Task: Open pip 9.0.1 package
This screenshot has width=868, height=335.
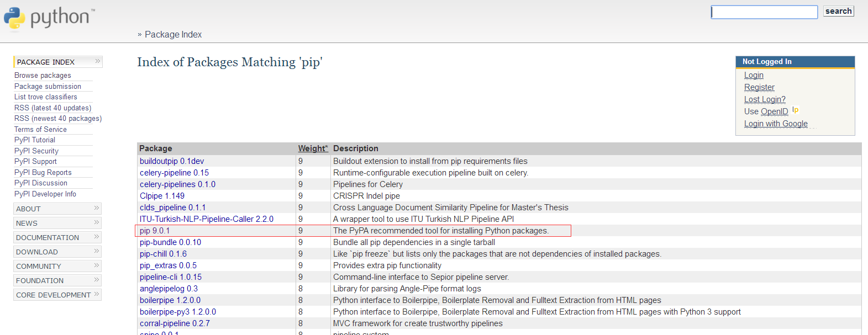Action: click(x=155, y=231)
